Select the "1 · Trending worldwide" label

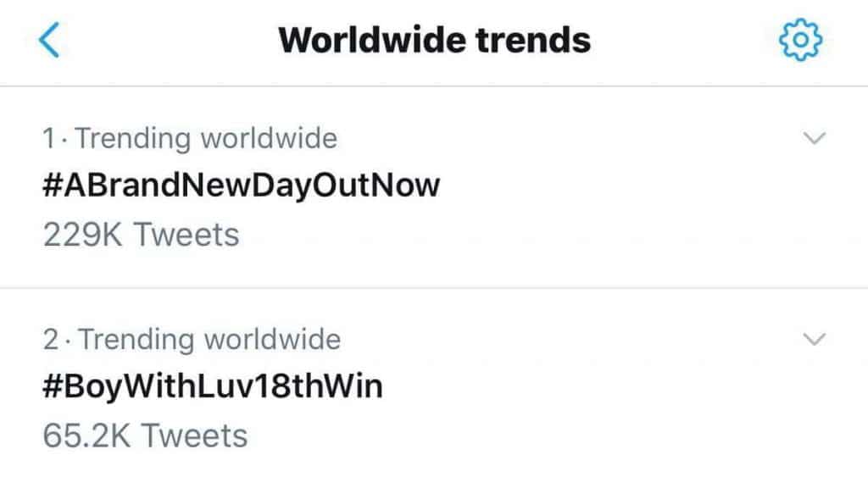coord(190,138)
